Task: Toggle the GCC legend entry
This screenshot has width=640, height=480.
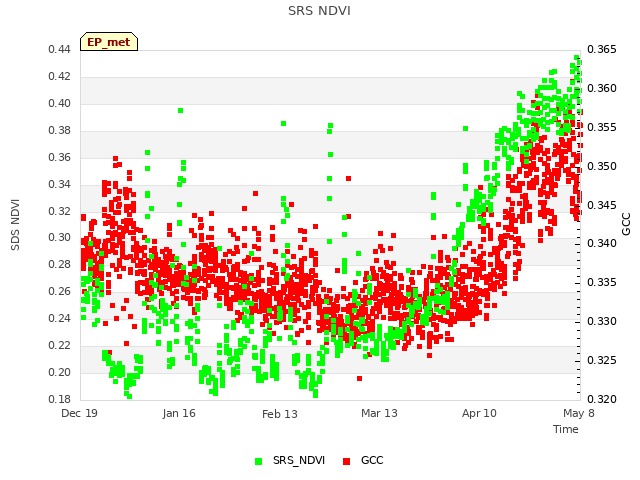Action: [363, 460]
